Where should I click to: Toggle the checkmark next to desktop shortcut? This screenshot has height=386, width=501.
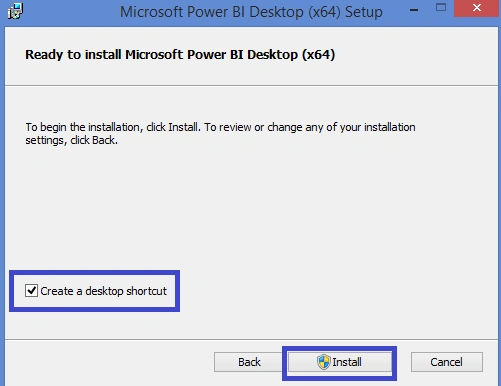click(31, 291)
